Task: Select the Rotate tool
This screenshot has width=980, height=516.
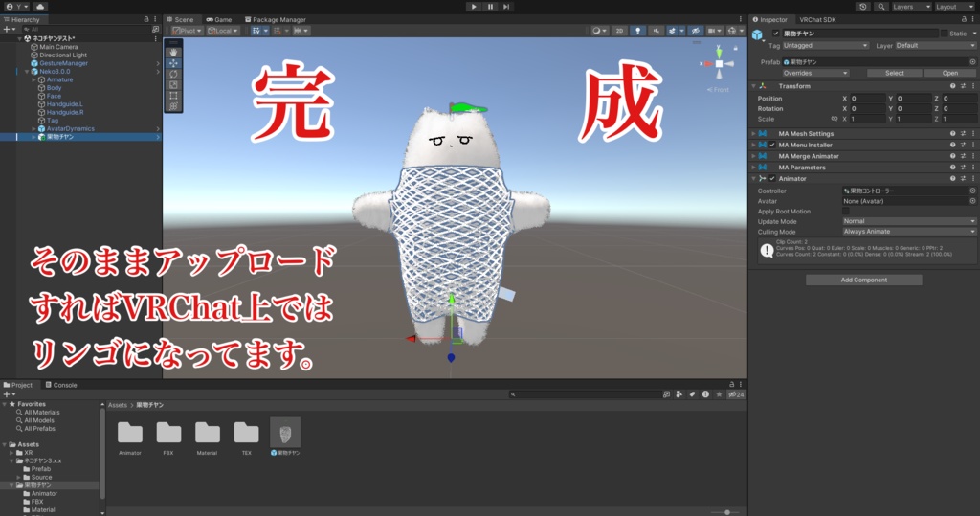Action: pos(173,74)
